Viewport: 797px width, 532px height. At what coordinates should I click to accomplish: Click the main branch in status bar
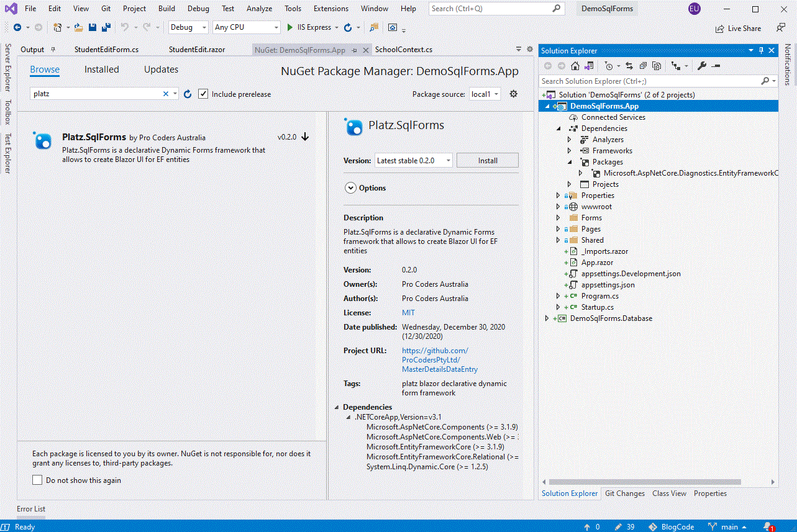tap(729, 526)
